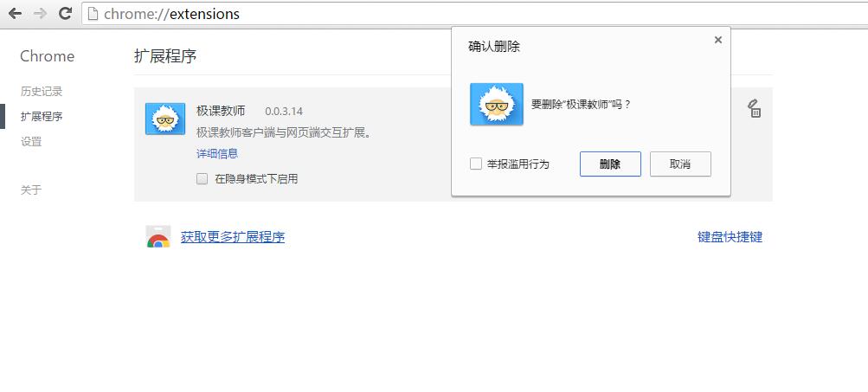Viewport: 868px width, 392px height.
Task: Click the browser forward arrow
Action: pyautogui.click(x=40, y=13)
